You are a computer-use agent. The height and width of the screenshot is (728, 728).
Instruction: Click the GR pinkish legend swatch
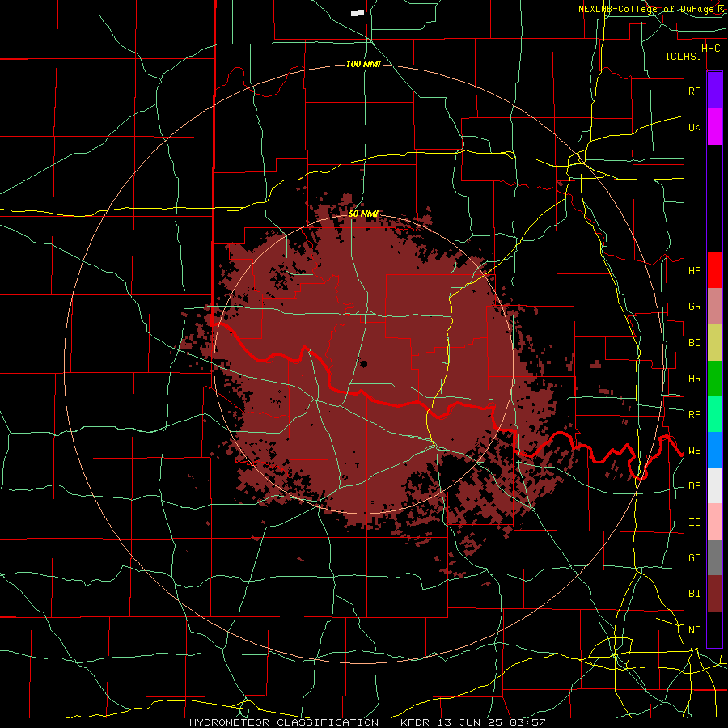(714, 307)
